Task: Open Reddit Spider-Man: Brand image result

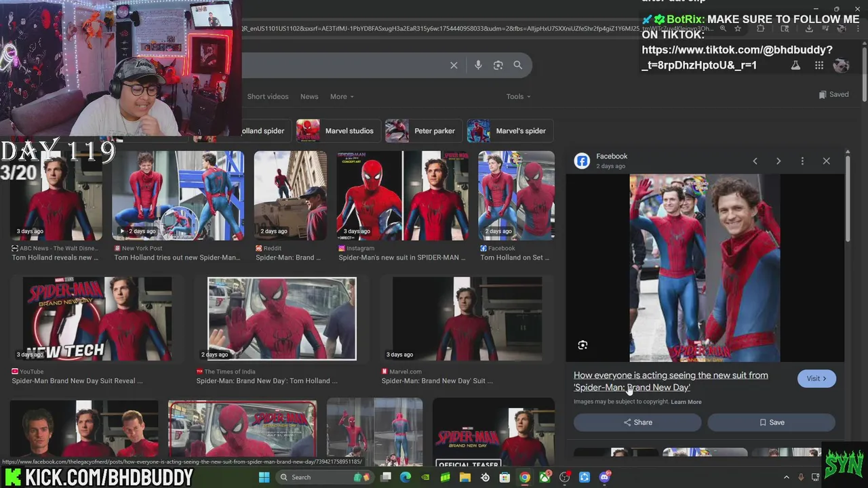Action: pos(290,196)
